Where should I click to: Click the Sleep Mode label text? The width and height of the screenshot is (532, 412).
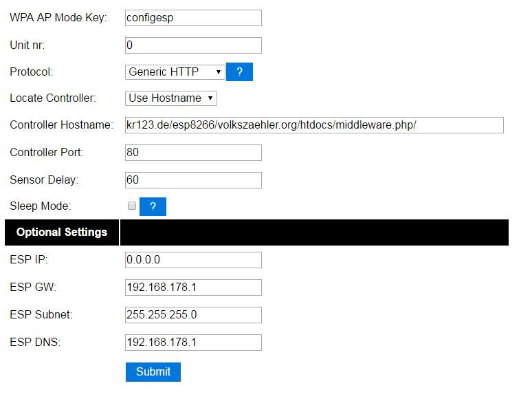click(x=41, y=206)
